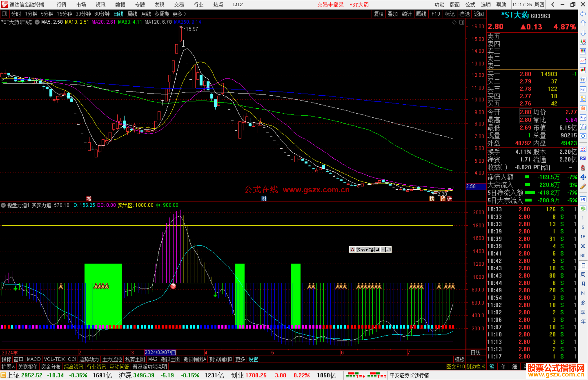Click the candlestick chart sidebar icon
This screenshot has width=588, height=380.
[583, 70]
